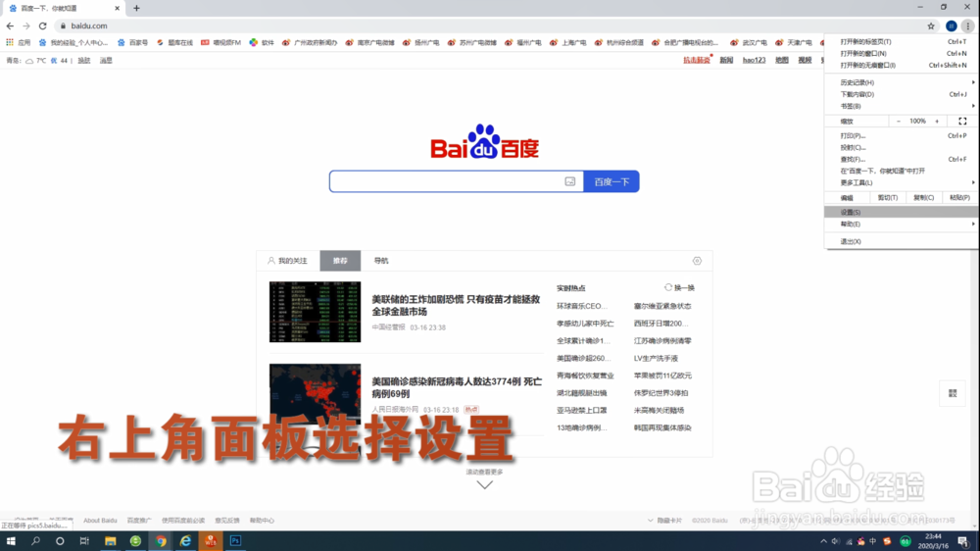Screen dimensions: 980x551
Task: Expand the 更多工具(L) submenu
Action: pyautogui.click(x=902, y=182)
